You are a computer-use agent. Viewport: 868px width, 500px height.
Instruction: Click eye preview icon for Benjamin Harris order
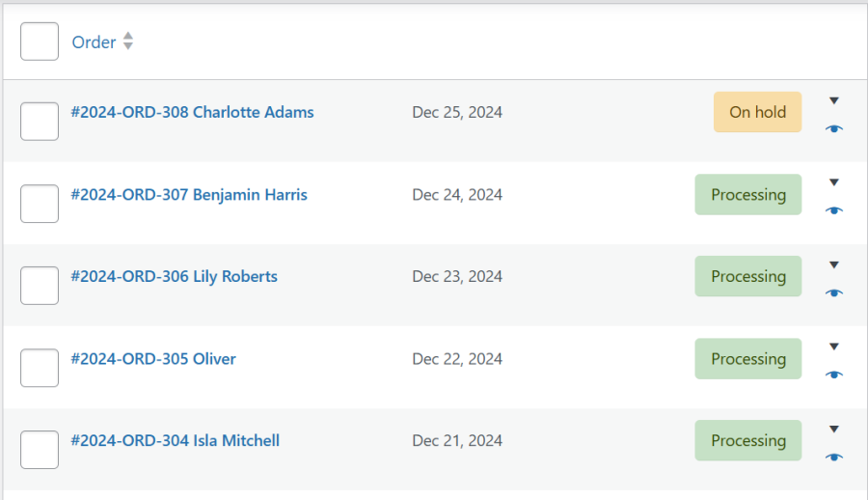[834, 210]
